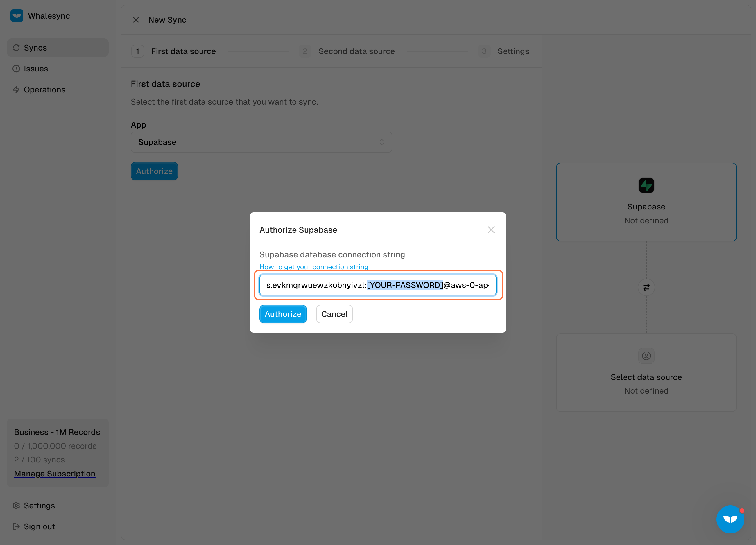
Task: Open the Operations sidebar section
Action: coord(58,90)
